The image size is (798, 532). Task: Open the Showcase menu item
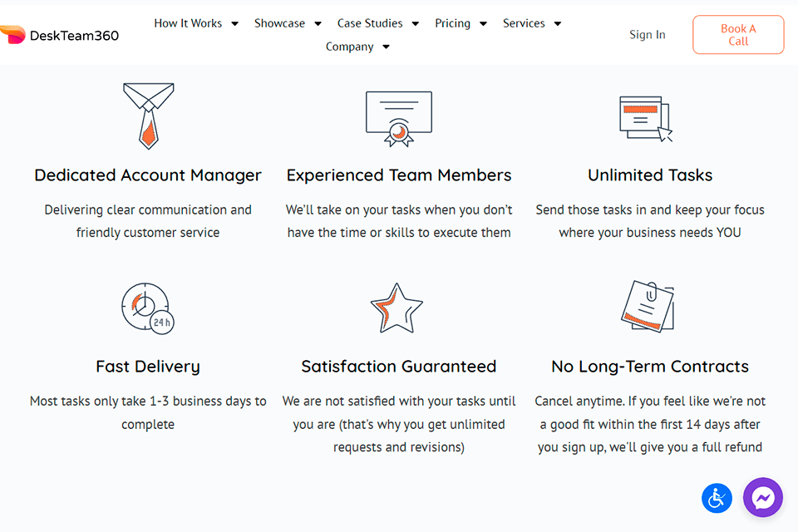click(x=280, y=23)
